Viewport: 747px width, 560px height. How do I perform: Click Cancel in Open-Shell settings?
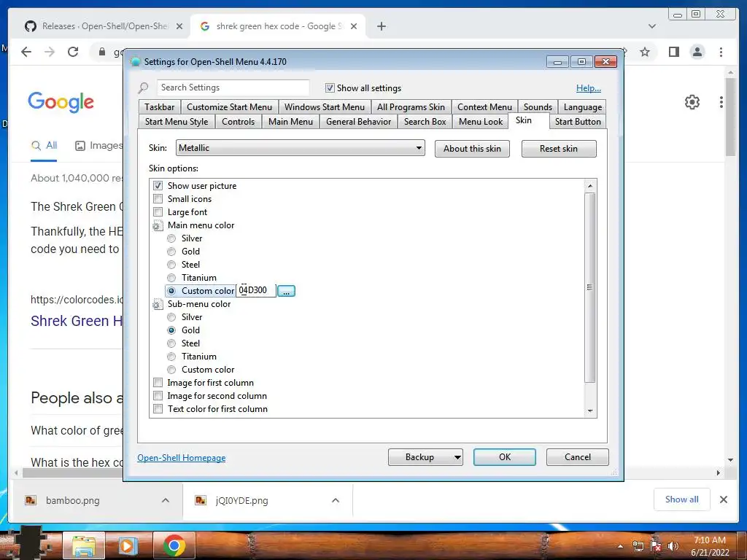[x=578, y=457]
